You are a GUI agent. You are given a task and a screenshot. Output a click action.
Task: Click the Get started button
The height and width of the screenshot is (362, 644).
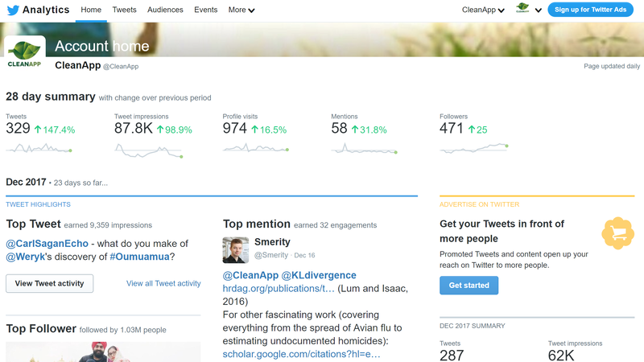tap(469, 286)
